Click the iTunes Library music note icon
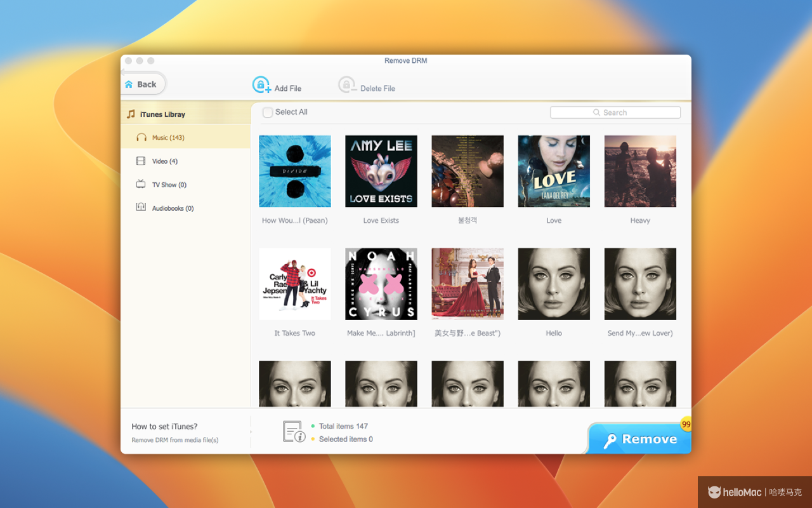Image resolution: width=812 pixels, height=508 pixels. pyautogui.click(x=131, y=114)
